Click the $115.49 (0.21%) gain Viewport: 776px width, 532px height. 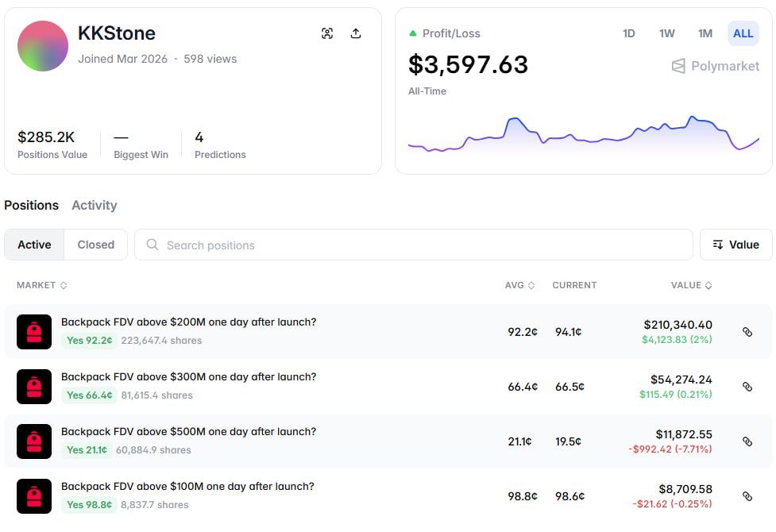[676, 395]
